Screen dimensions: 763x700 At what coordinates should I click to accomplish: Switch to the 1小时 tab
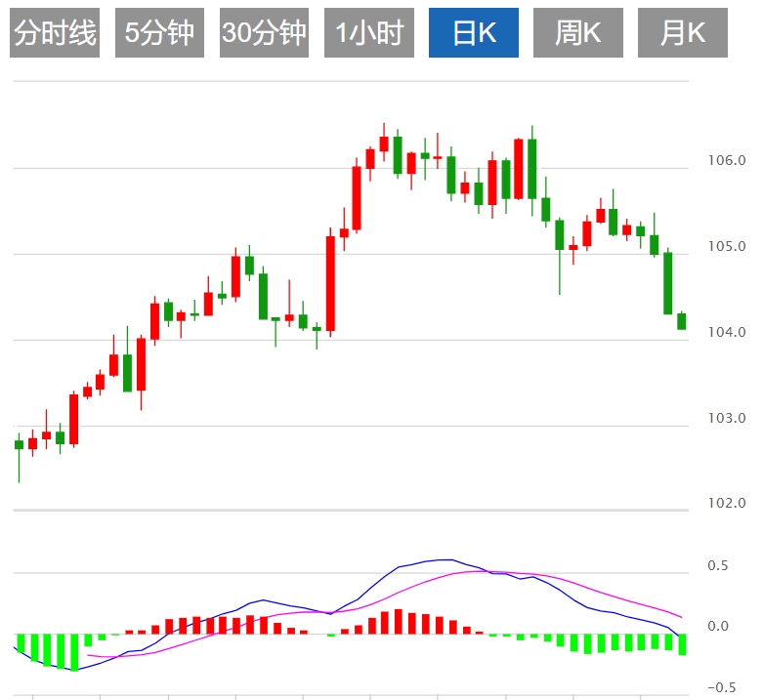tap(368, 33)
